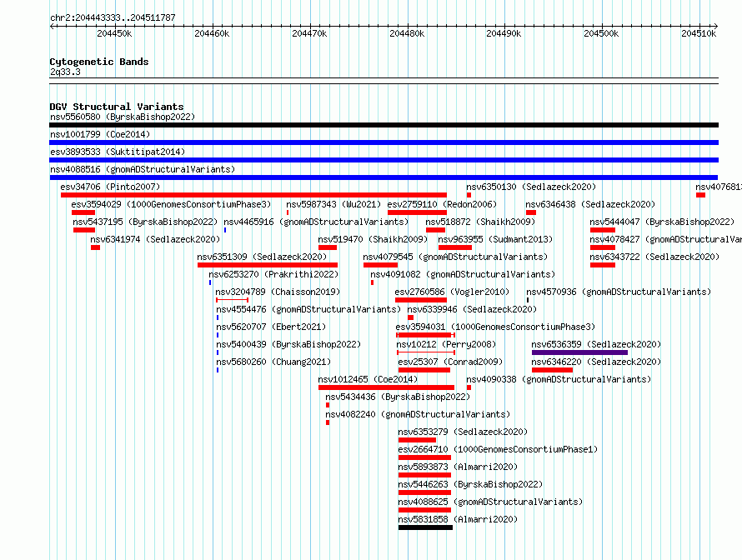The width and height of the screenshot is (742, 560).
Task: Click the nsv5446263 (ByrskaBishop2022) label
Action: [x=470, y=484]
